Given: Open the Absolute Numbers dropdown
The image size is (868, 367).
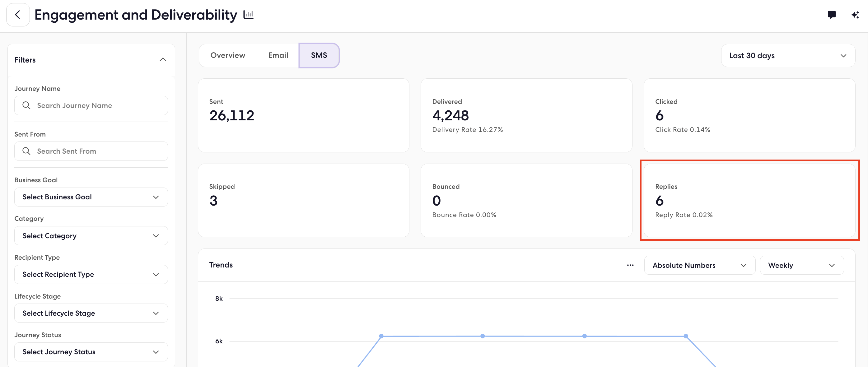Looking at the screenshot, I should [x=699, y=265].
